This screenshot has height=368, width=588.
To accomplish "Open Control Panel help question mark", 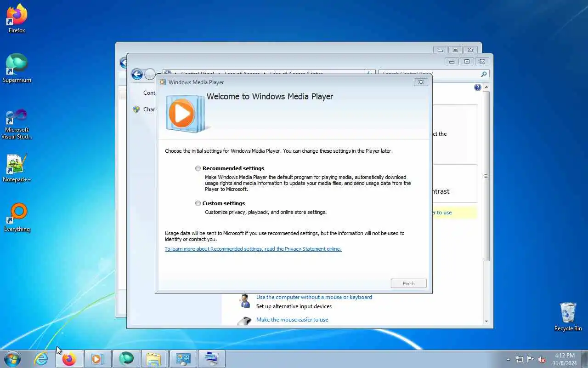I will coord(477,87).
